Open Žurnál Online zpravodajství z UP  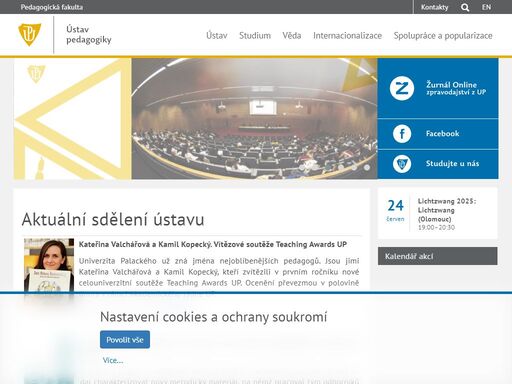coord(456,88)
